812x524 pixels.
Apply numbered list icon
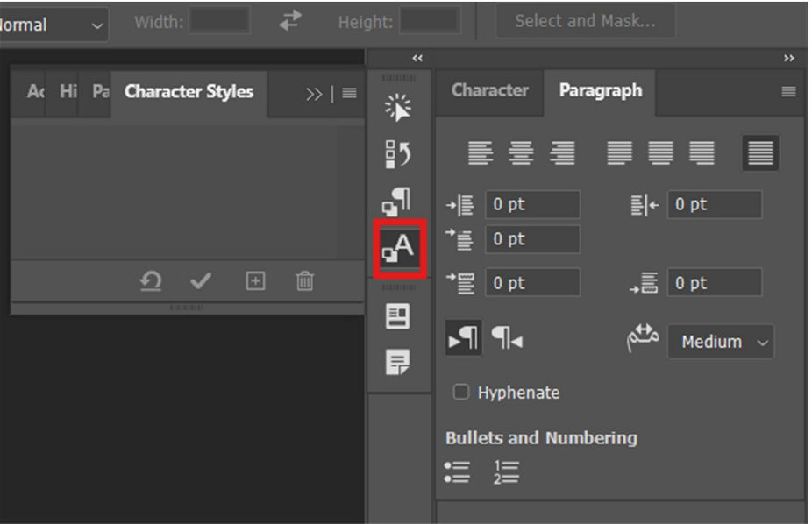pos(506,472)
